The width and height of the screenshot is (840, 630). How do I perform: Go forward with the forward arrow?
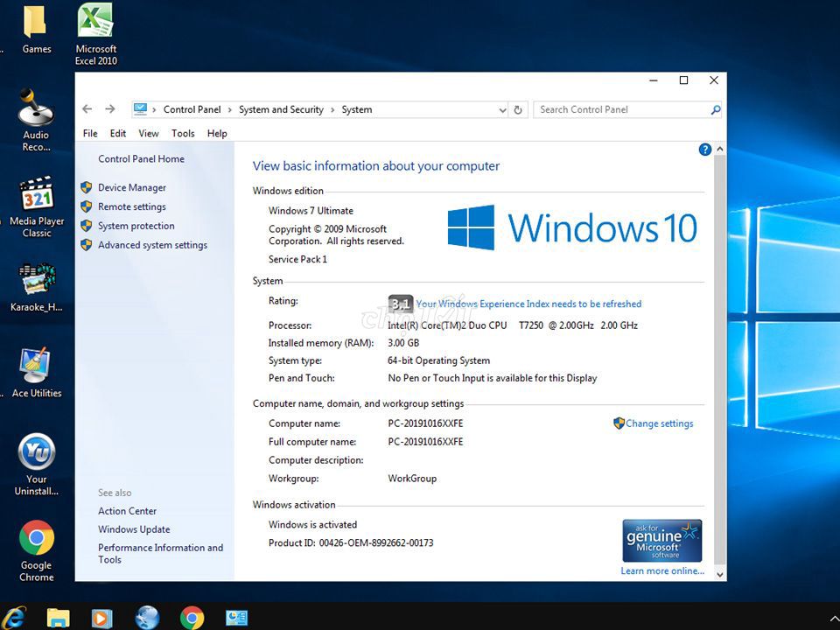110,109
